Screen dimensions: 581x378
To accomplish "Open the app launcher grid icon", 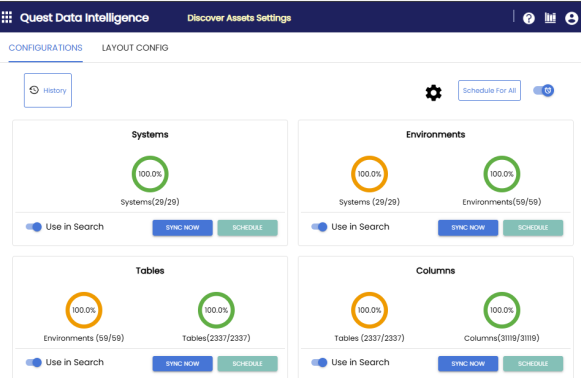I will pyautogui.click(x=7, y=17).
